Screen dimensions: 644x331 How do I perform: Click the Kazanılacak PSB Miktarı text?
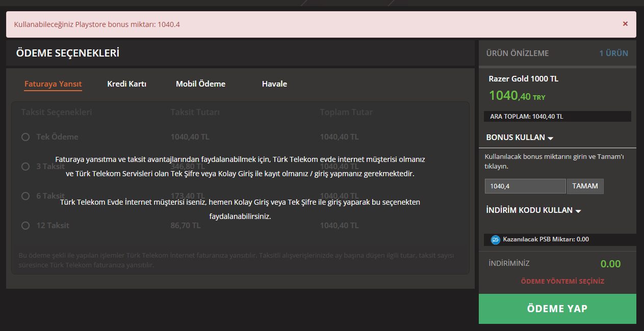tap(546, 239)
